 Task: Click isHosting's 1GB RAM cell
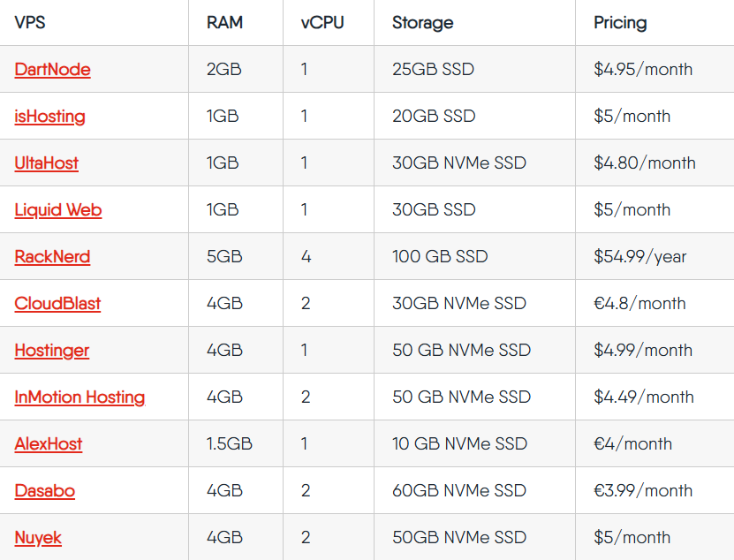coord(223,116)
